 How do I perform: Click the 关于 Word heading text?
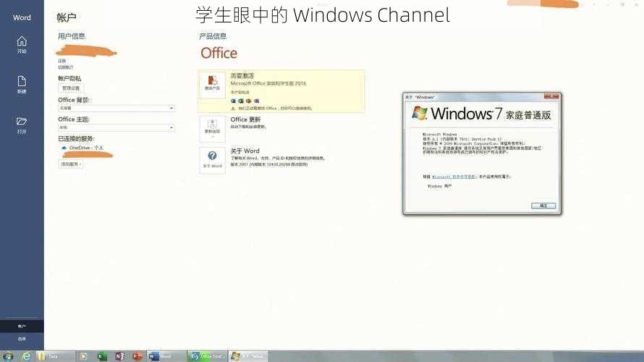point(245,151)
